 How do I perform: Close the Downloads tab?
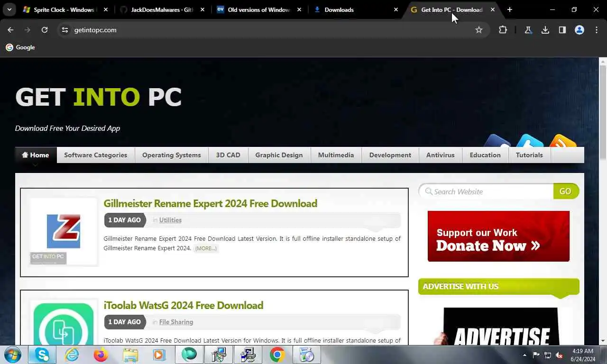pyautogui.click(x=396, y=9)
